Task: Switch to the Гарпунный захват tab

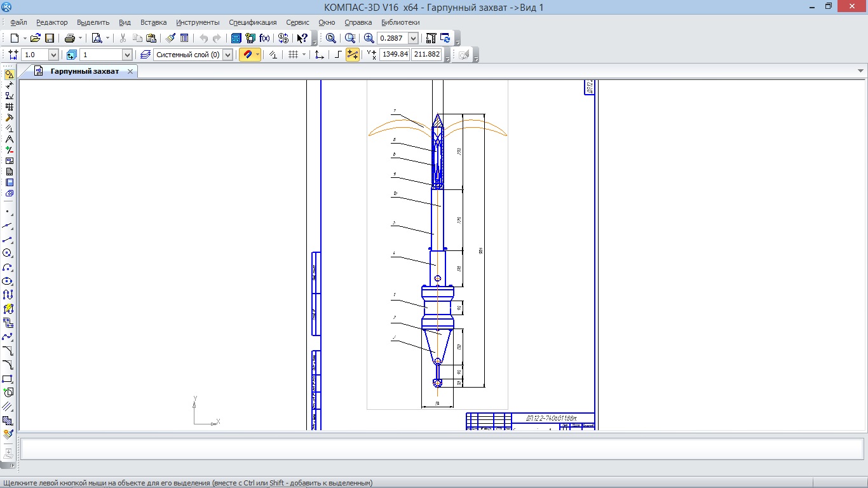Action: 85,71
